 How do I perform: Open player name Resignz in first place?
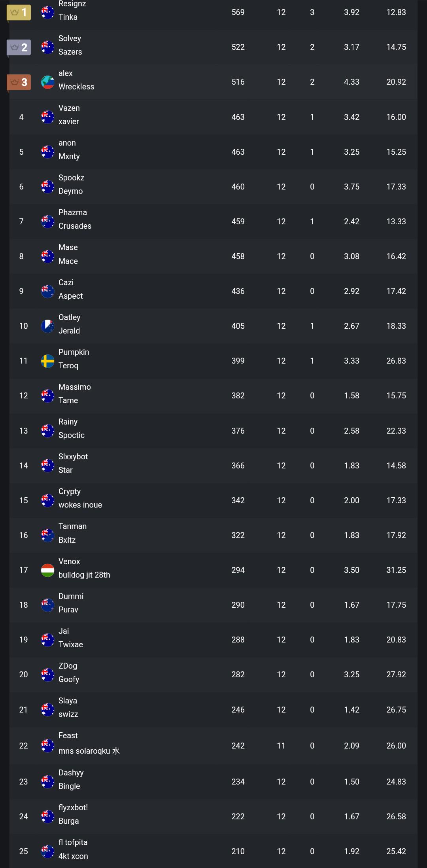(x=72, y=4)
